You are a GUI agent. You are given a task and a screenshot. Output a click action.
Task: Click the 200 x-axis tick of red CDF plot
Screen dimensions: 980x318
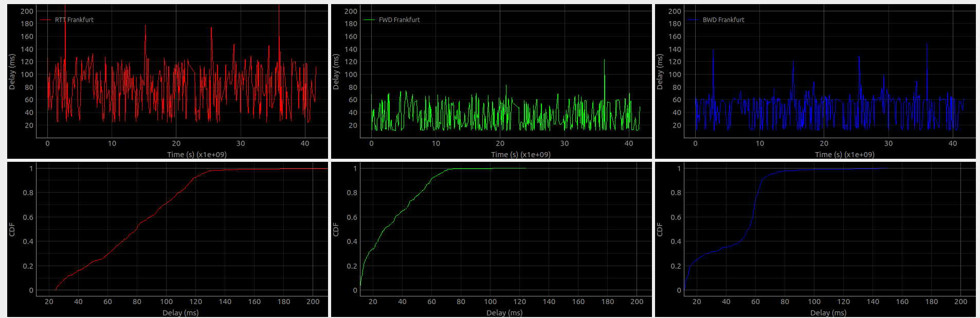313,302
